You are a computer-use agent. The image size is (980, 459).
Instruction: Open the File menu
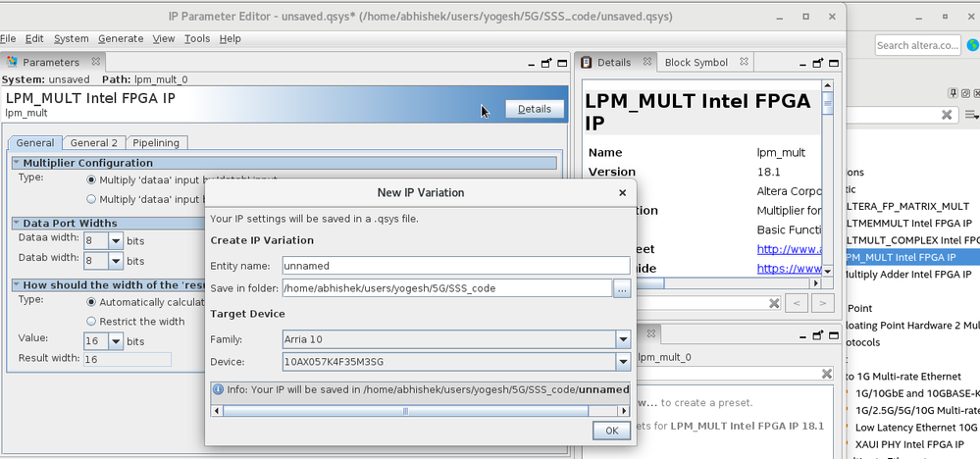[8, 38]
